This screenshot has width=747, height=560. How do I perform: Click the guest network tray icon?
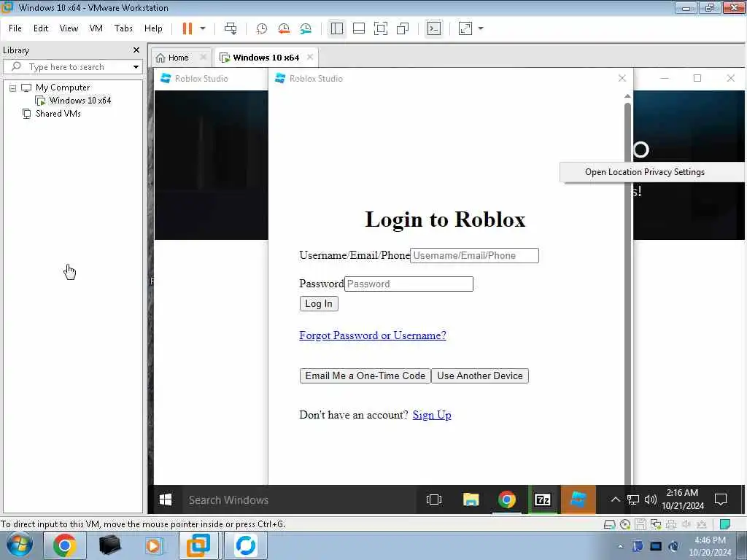click(633, 499)
